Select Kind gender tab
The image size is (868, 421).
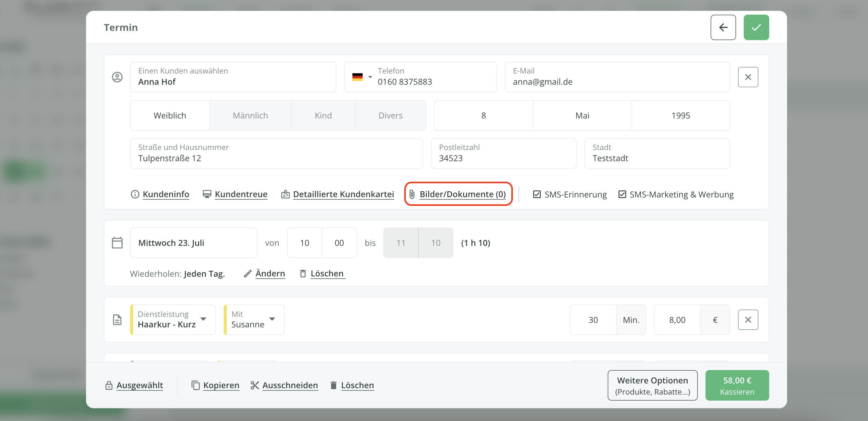click(x=323, y=116)
